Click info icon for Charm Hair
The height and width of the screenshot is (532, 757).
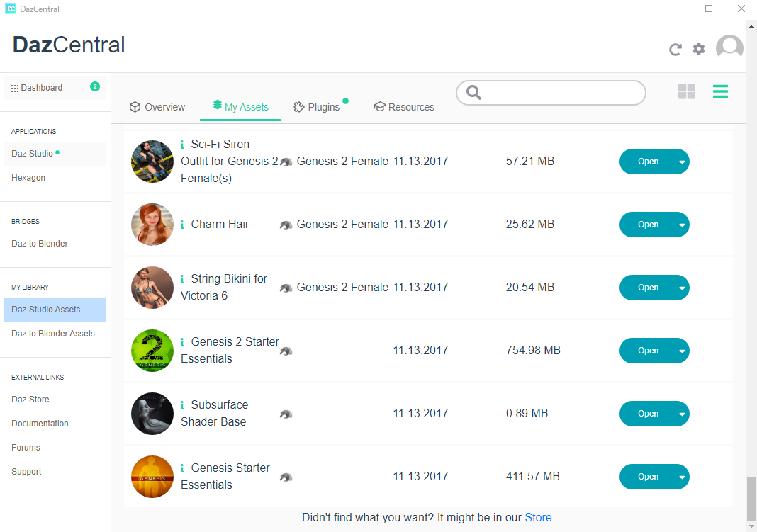(x=182, y=225)
